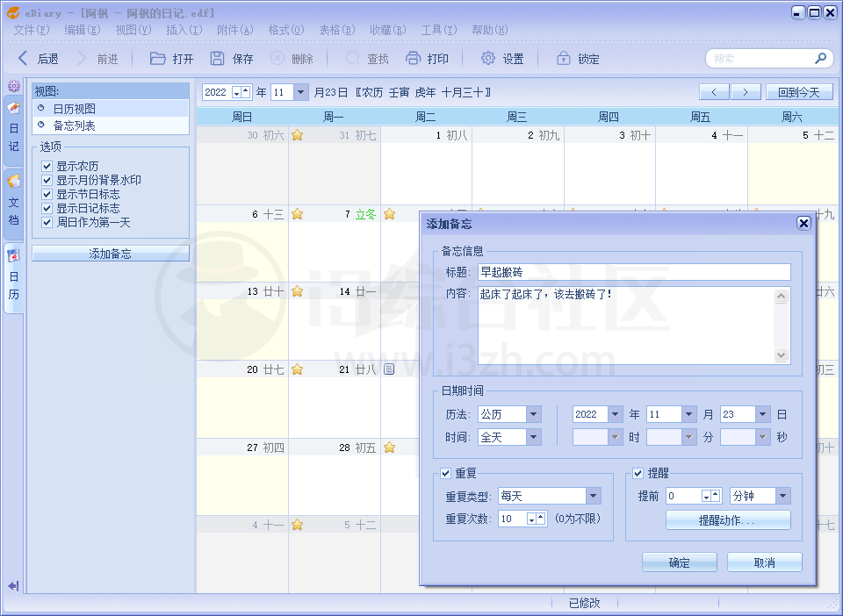Toggle 显示日记标志 checkbox

pyautogui.click(x=47, y=208)
